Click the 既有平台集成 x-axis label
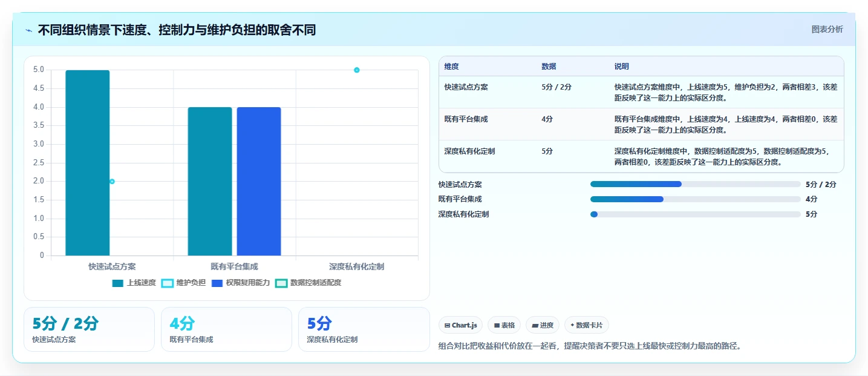868x376 pixels. pos(234,266)
